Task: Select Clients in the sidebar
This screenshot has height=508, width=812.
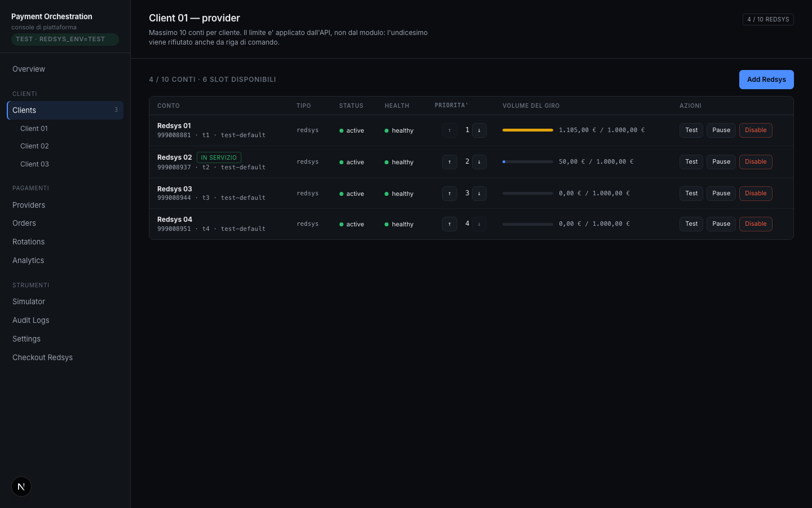Action: pyautogui.click(x=65, y=110)
